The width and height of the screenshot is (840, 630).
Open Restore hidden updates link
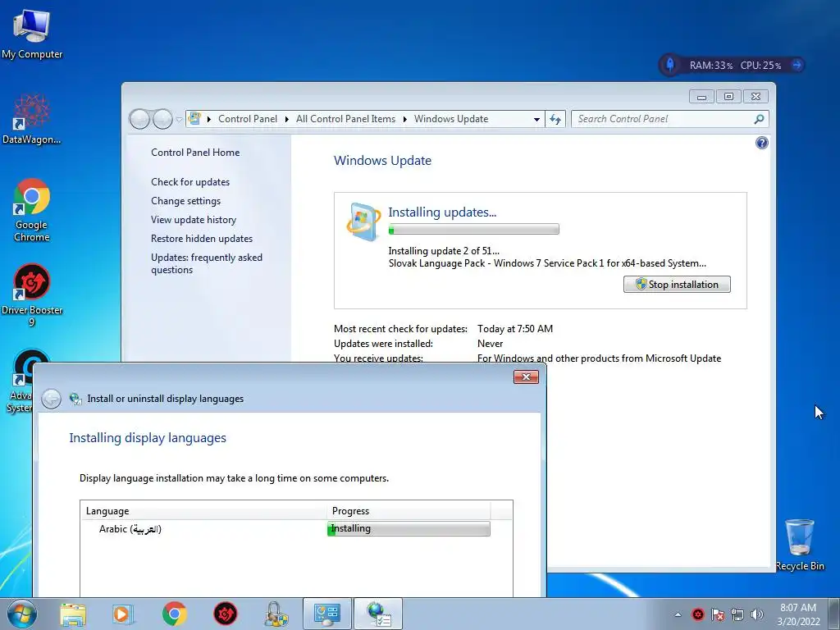(202, 239)
